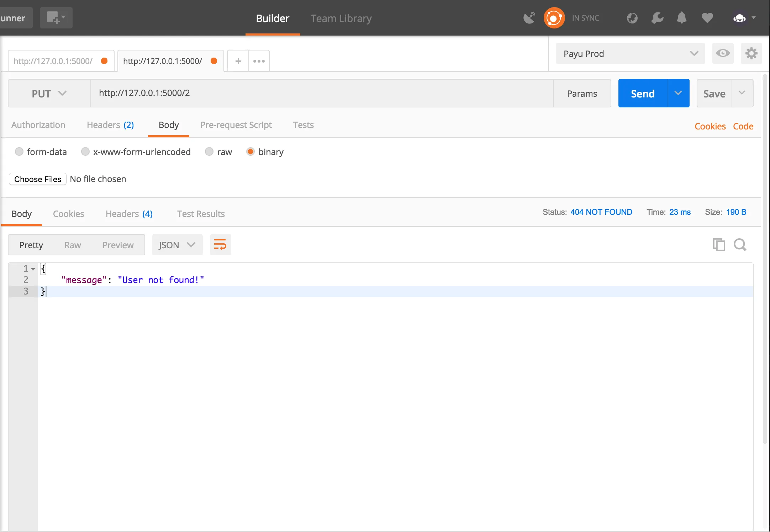
Task: Switch to the Pre-request Script tab
Action: pyautogui.click(x=236, y=125)
